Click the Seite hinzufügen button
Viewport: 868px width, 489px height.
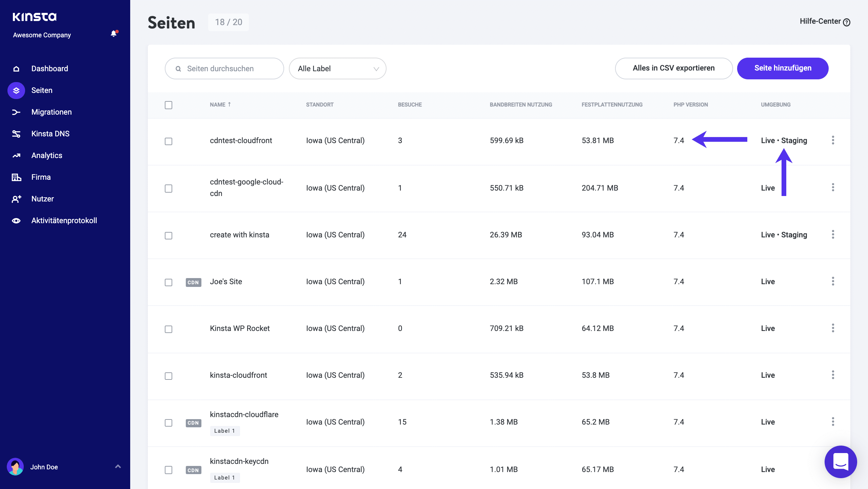[x=783, y=68]
